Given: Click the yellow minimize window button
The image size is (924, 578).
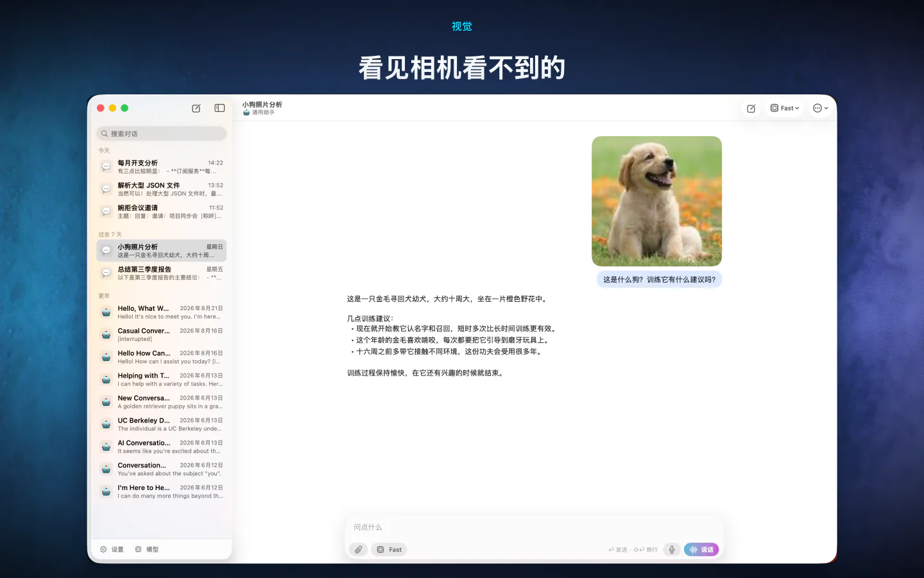Looking at the screenshot, I should (112, 108).
